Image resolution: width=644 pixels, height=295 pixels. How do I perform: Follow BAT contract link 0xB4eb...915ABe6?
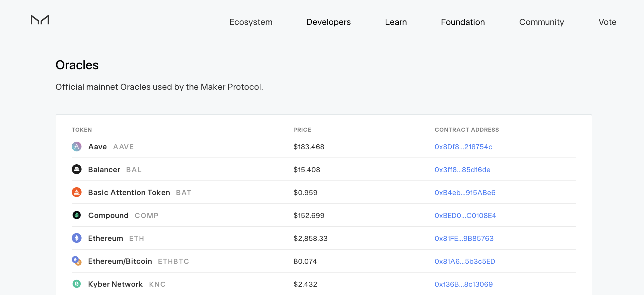pos(465,193)
